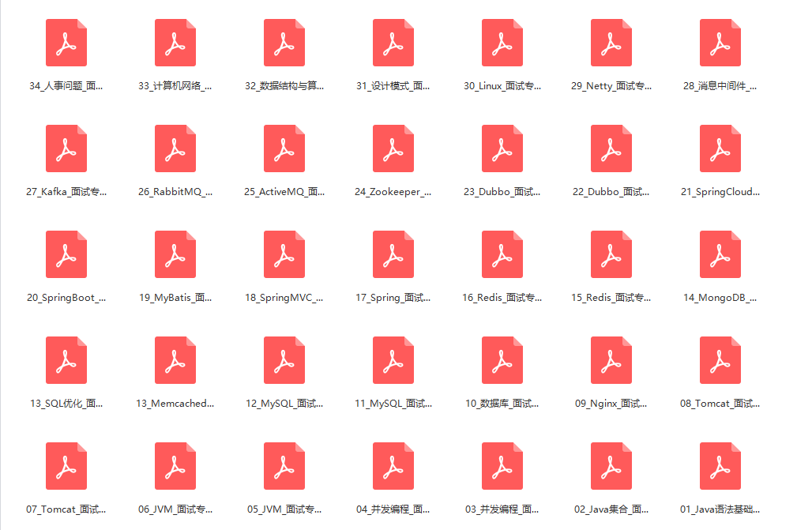The image size is (812, 530).
Task: Select the 20_SpringBoot PDF icon
Action: click(x=66, y=254)
